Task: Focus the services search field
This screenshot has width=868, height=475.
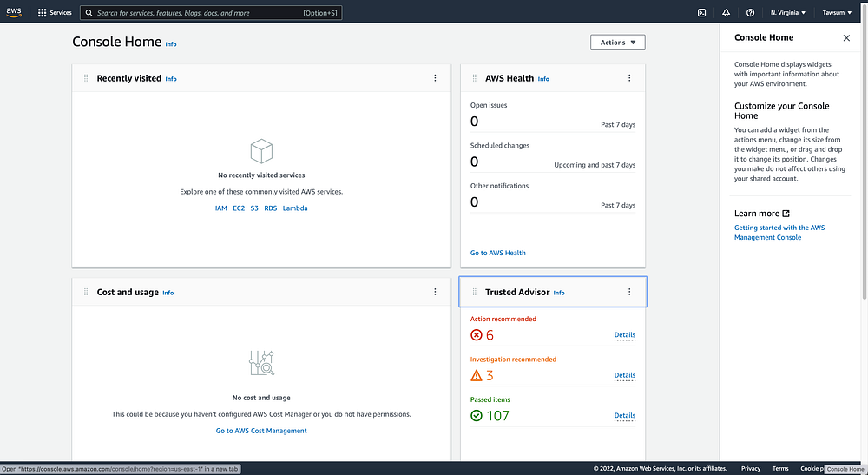Action: 211,13
